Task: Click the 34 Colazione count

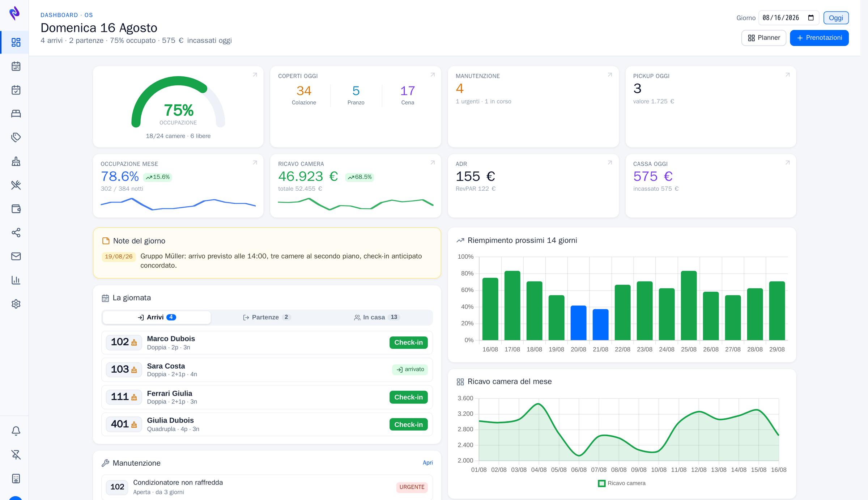Action: (x=304, y=91)
